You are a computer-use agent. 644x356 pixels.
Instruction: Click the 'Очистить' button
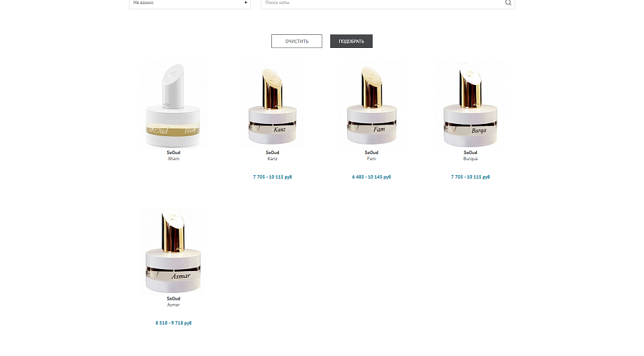[297, 41]
